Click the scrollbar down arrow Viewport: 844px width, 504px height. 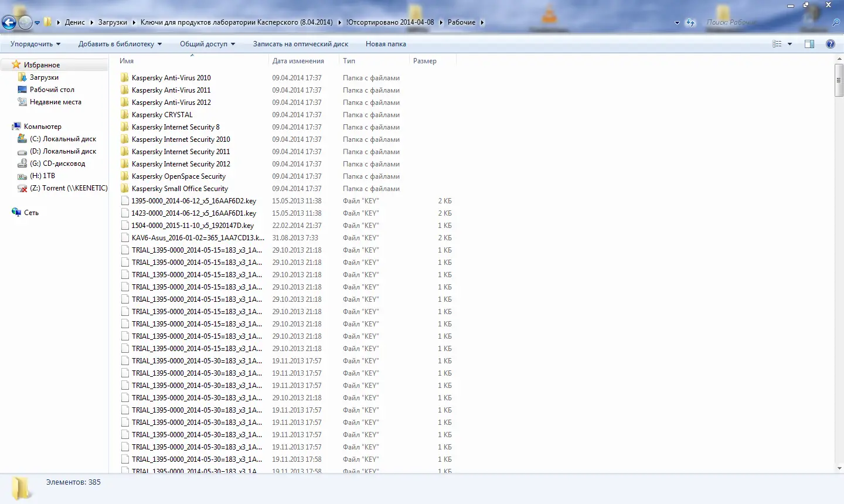(x=839, y=468)
